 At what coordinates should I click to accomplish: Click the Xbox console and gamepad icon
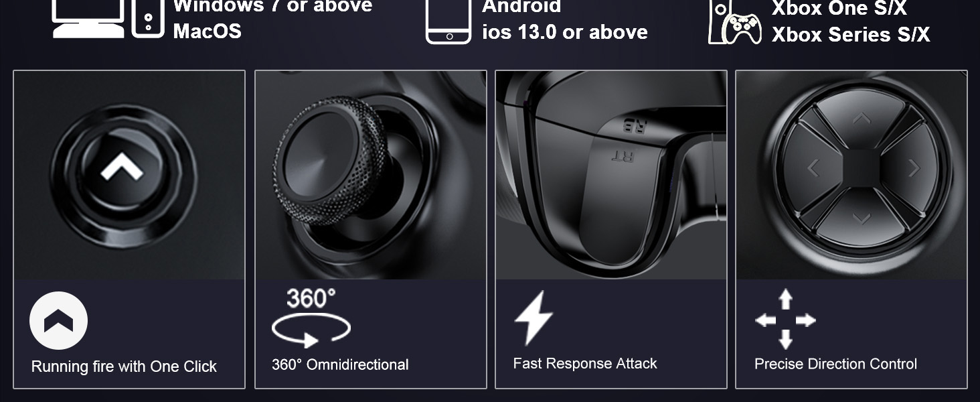point(735,22)
